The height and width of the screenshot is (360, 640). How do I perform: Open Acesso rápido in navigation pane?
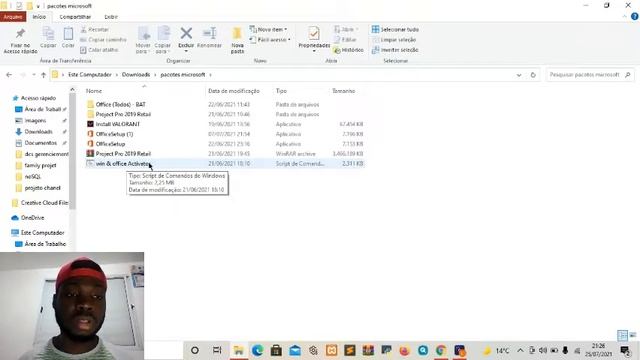pyautogui.click(x=38, y=98)
